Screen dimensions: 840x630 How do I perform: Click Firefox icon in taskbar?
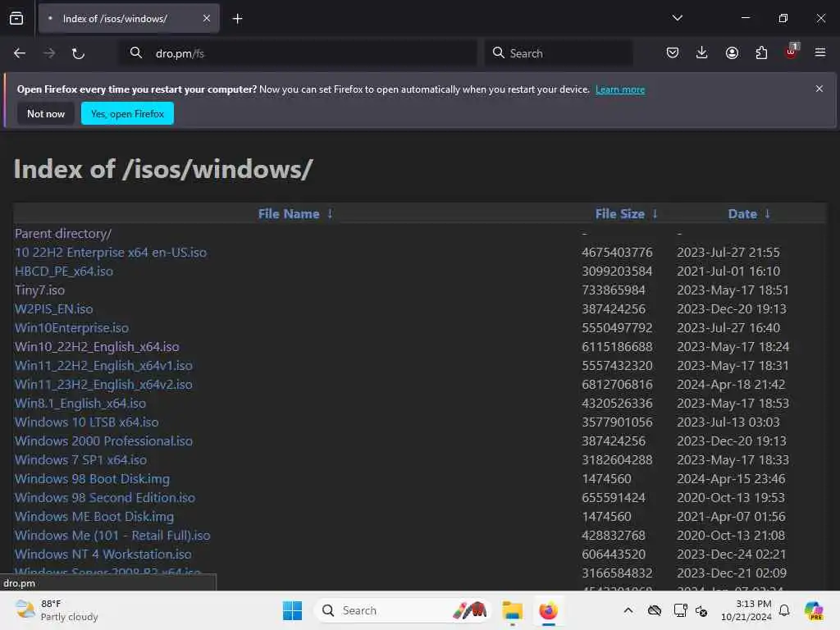[548, 610]
